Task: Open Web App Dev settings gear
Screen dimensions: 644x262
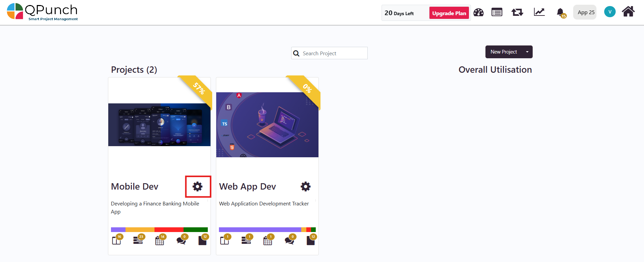Action: [306, 186]
